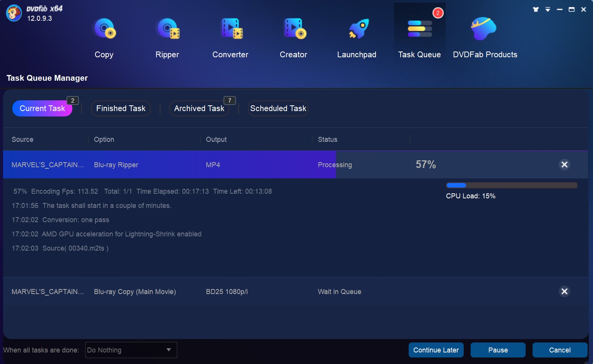Click the Current Task count badge 2
Image resolution: width=593 pixels, height=364 pixels.
pyautogui.click(x=73, y=100)
